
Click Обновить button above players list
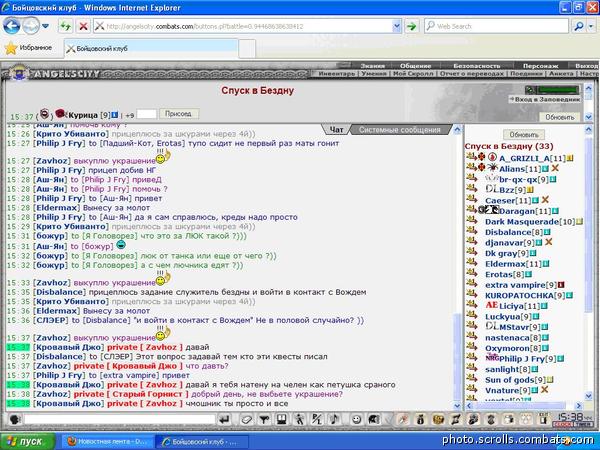[524, 135]
